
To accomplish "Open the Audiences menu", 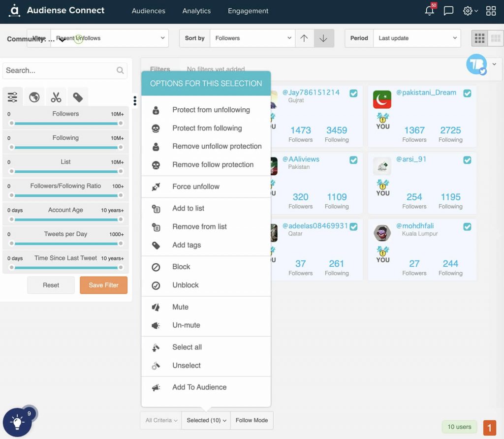I will (x=149, y=11).
